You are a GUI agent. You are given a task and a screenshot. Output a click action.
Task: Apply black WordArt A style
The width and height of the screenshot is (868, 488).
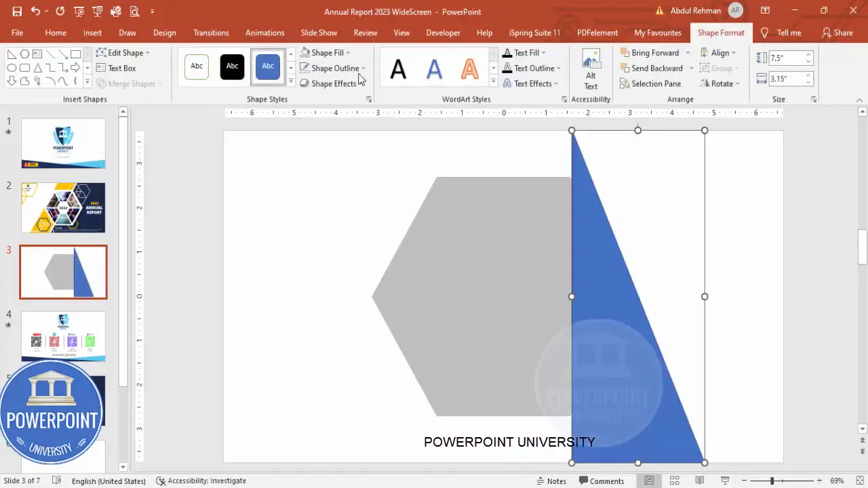tap(399, 68)
